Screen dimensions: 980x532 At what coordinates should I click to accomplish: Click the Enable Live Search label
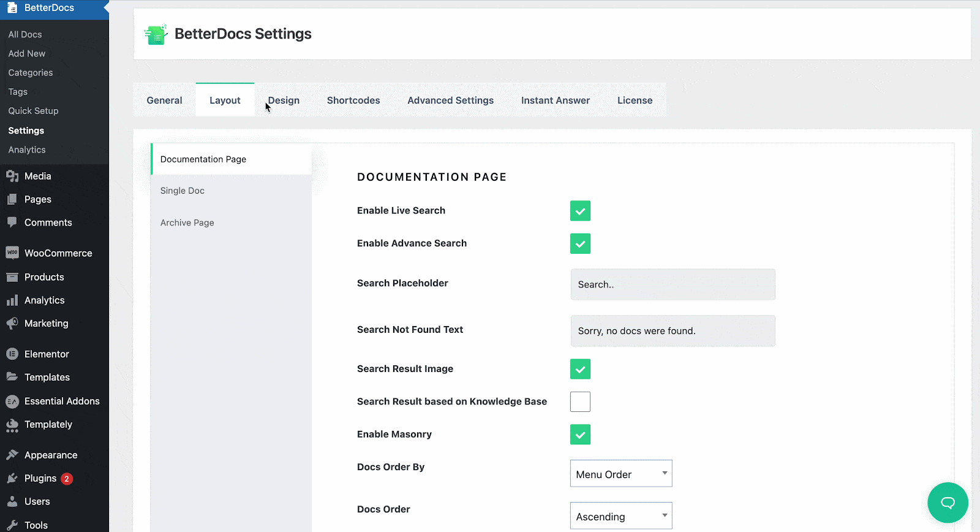coord(401,210)
